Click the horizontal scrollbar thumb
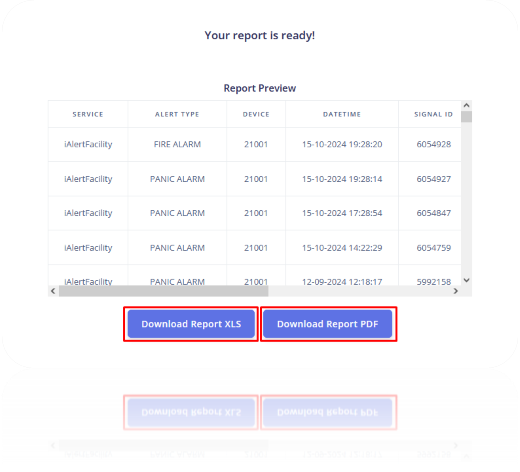This screenshot has width=520, height=472. (x=164, y=291)
